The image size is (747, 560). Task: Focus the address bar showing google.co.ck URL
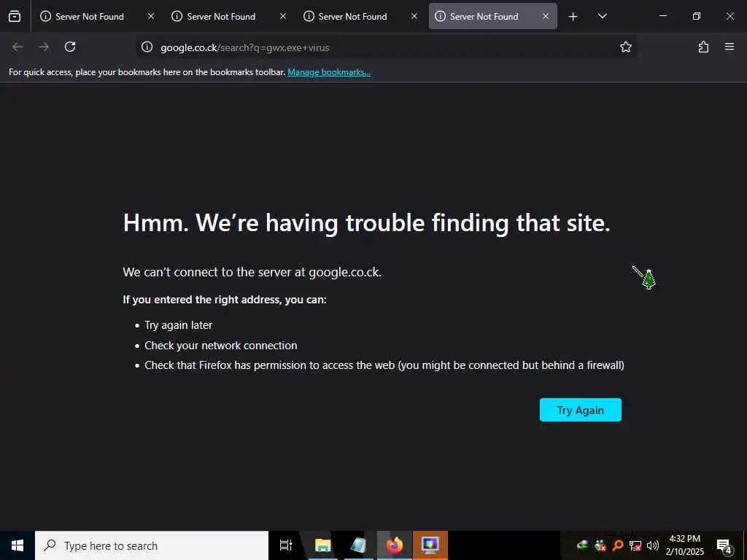(386, 47)
